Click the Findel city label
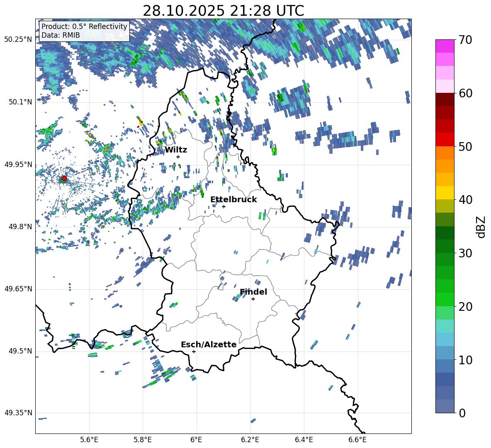 tap(253, 292)
